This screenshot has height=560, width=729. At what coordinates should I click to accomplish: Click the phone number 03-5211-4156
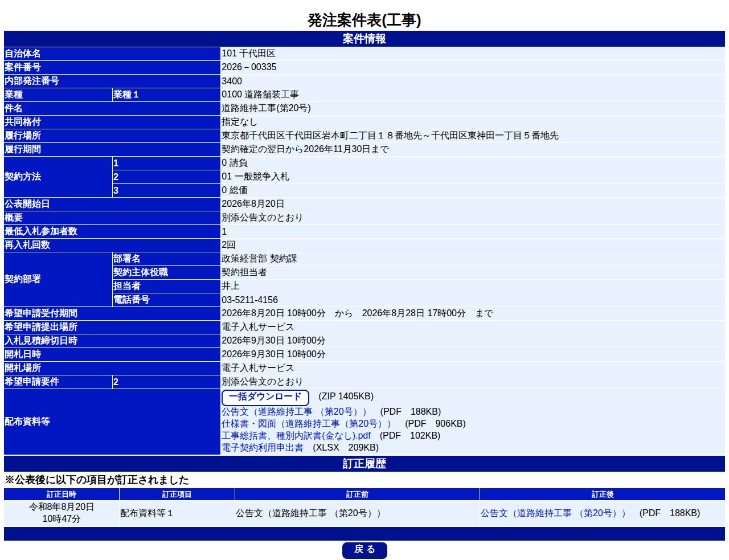[x=249, y=300]
